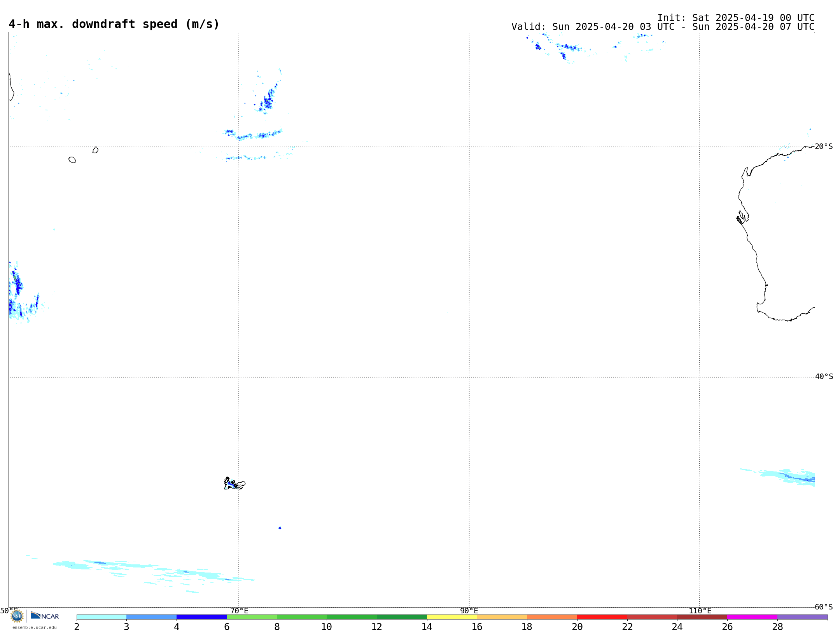This screenshot has width=840, height=632.
Task: Click the 60°S latitude label
Action: (x=824, y=607)
